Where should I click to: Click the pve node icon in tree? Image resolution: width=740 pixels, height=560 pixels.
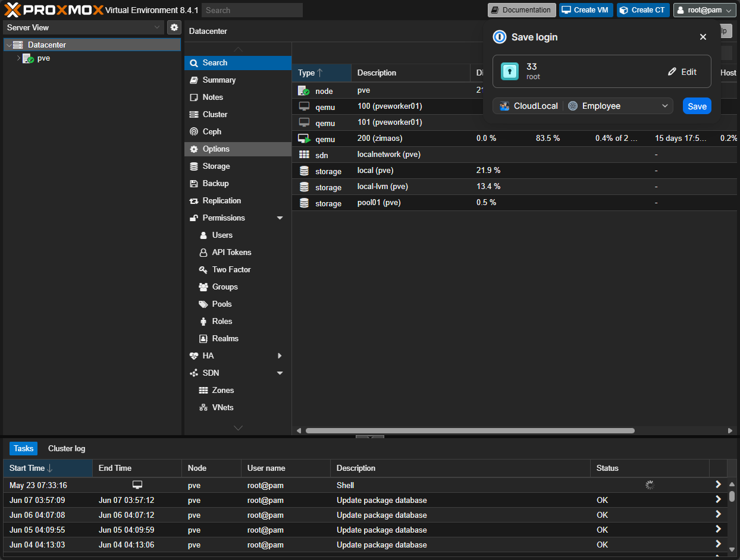(x=28, y=58)
